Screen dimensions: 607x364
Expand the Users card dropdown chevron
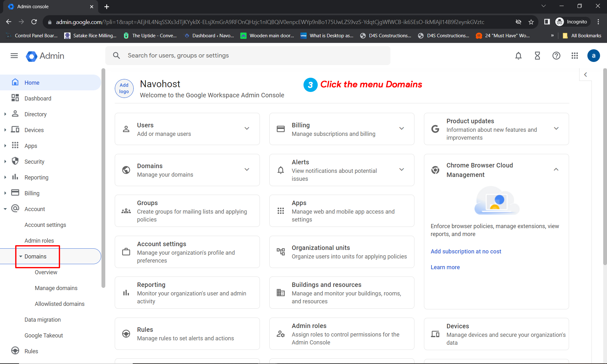pos(247,129)
